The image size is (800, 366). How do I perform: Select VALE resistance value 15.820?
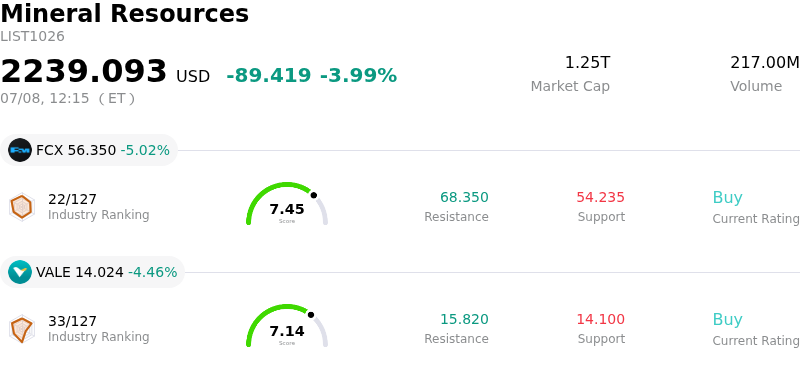tap(464, 320)
